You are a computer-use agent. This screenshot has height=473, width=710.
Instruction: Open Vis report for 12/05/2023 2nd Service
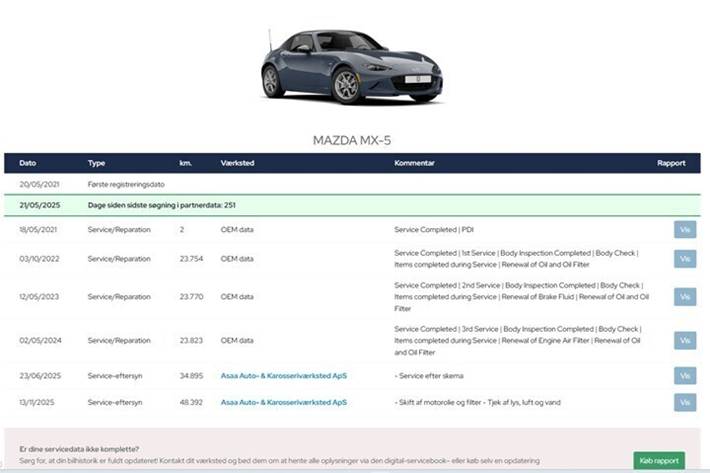click(685, 297)
